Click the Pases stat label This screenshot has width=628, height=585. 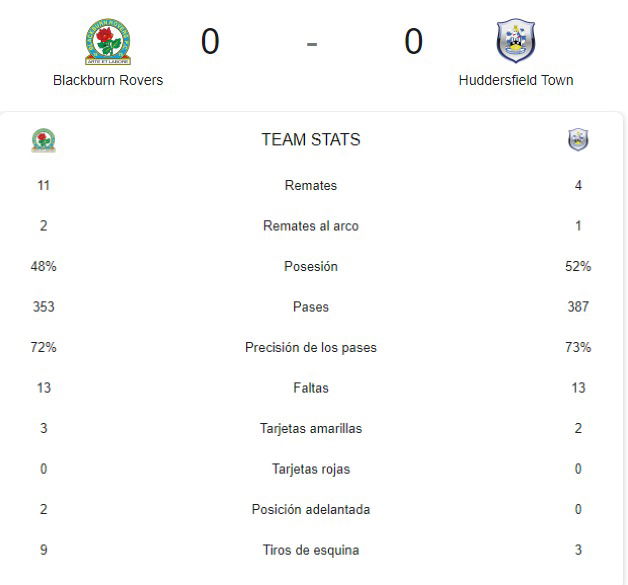pyautogui.click(x=311, y=307)
